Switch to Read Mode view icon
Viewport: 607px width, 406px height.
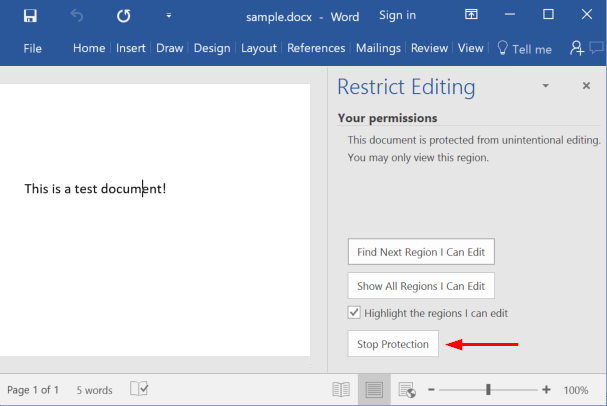click(341, 389)
